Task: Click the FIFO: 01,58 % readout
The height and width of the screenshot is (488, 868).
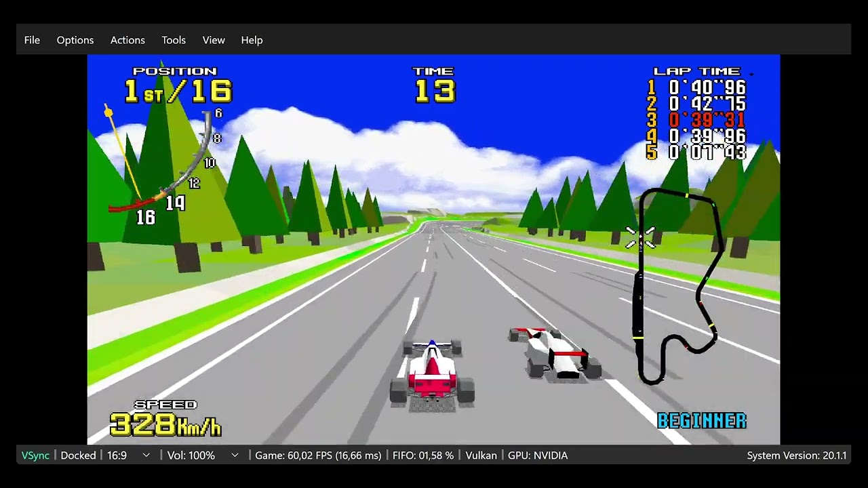Action: point(423,455)
